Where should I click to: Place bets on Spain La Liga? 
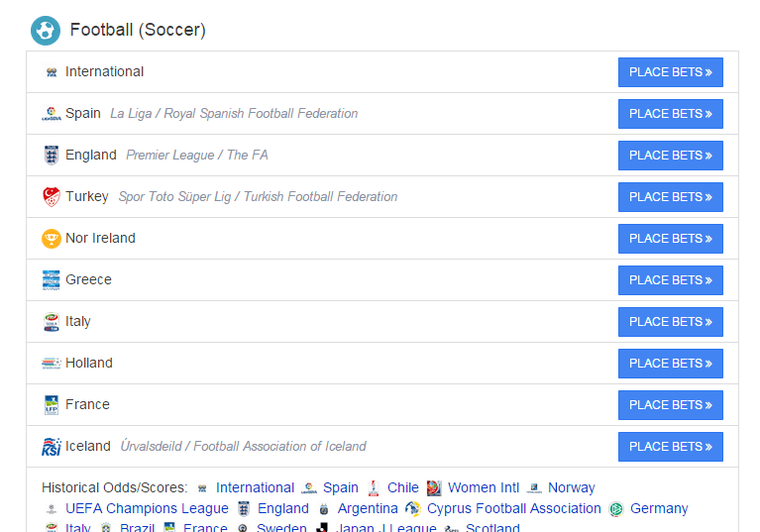tap(671, 114)
